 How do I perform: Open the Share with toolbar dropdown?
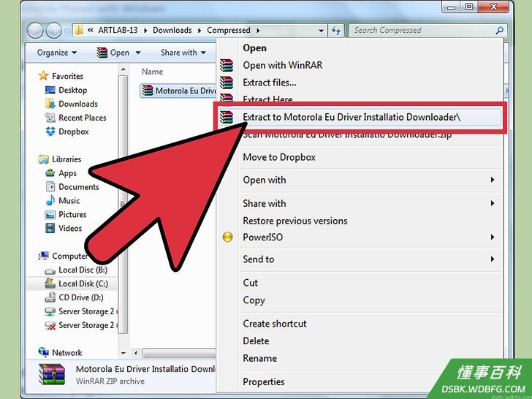tap(183, 53)
